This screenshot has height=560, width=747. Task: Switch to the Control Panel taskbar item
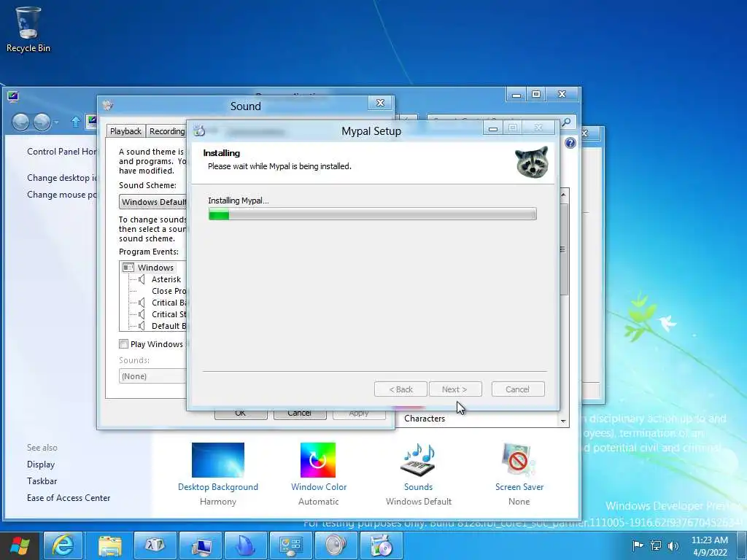coord(290,545)
